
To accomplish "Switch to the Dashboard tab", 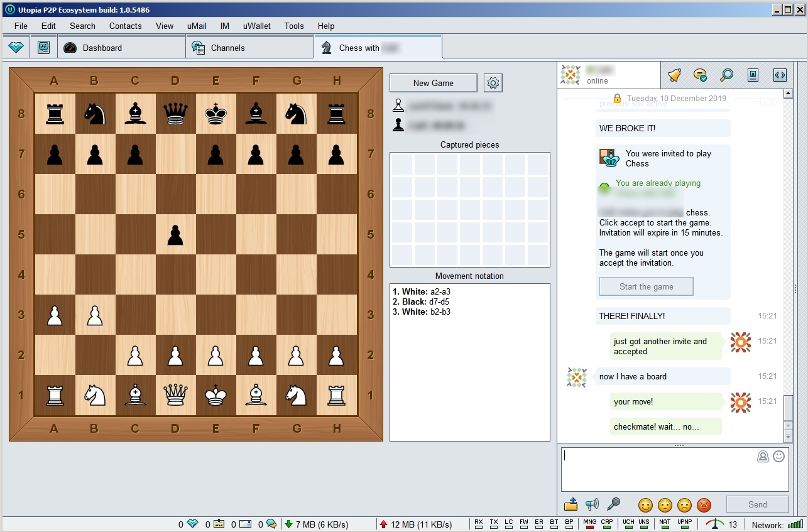I will [x=121, y=48].
